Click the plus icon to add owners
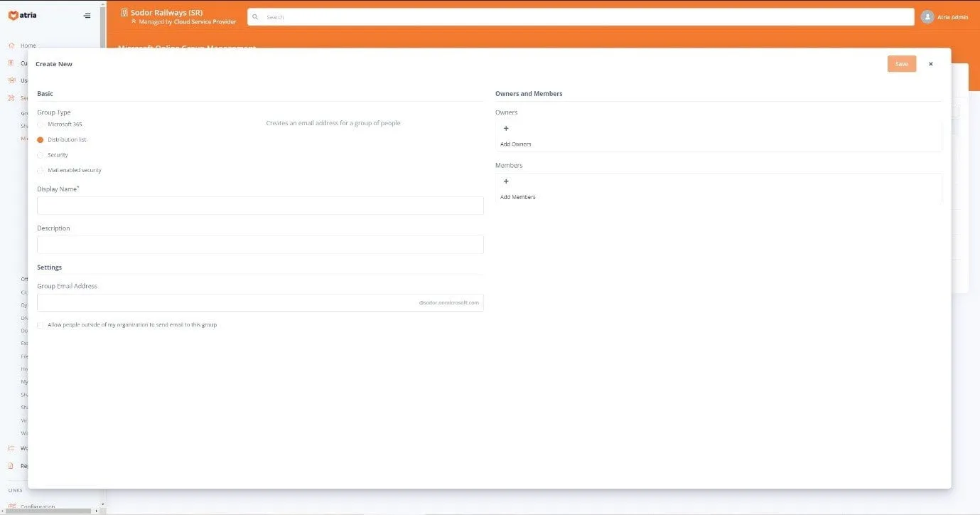The width and height of the screenshot is (980, 515). (x=506, y=129)
